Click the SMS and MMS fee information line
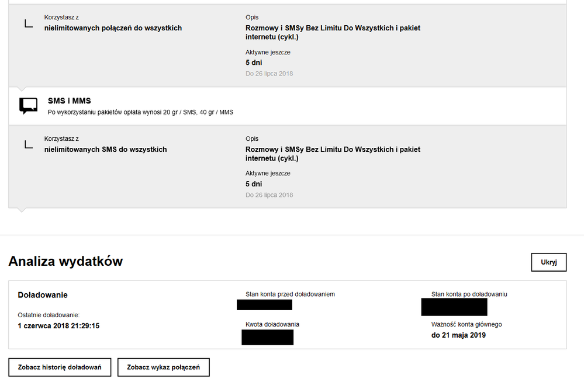584x392 pixels. click(x=140, y=112)
